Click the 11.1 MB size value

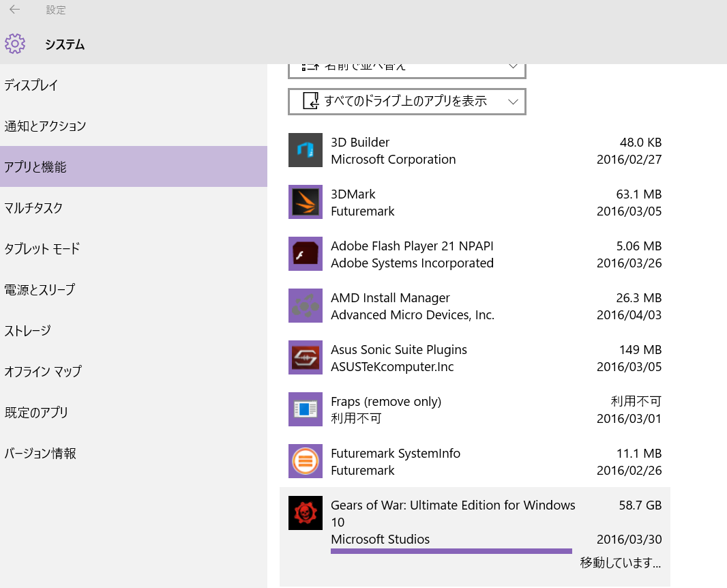[x=639, y=454]
